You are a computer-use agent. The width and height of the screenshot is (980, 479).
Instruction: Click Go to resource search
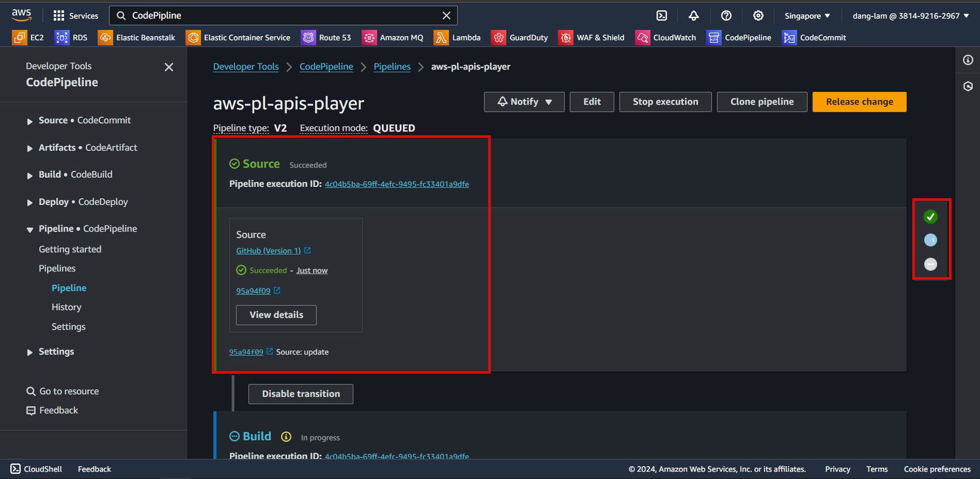click(x=63, y=391)
